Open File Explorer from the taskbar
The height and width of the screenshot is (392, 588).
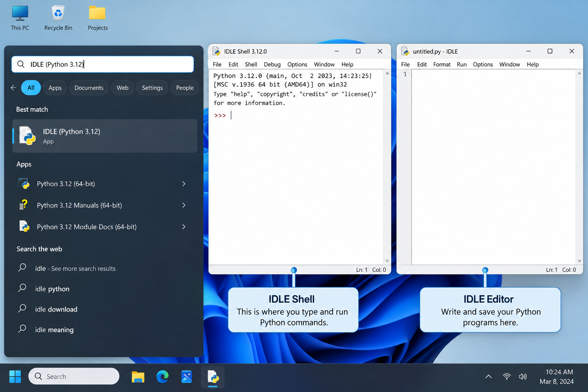coord(138,377)
